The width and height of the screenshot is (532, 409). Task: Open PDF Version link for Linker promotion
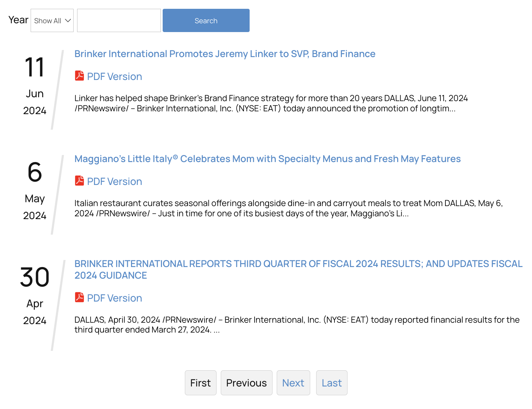tap(114, 77)
